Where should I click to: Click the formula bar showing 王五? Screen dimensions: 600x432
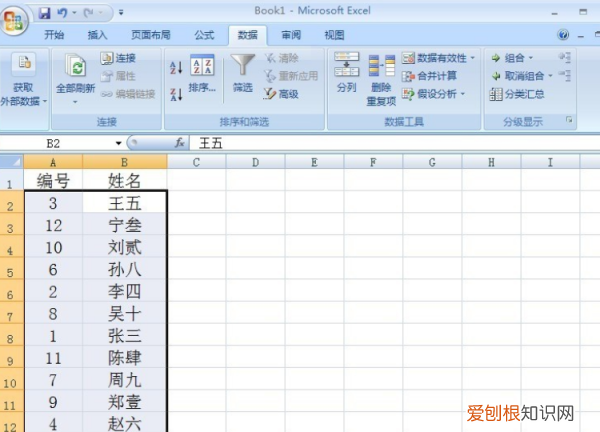394,143
